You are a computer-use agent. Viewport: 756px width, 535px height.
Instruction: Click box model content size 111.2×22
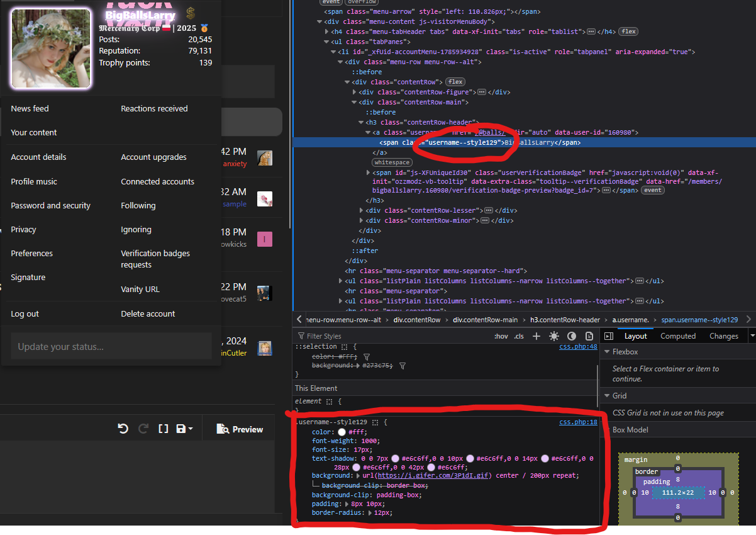679,492
